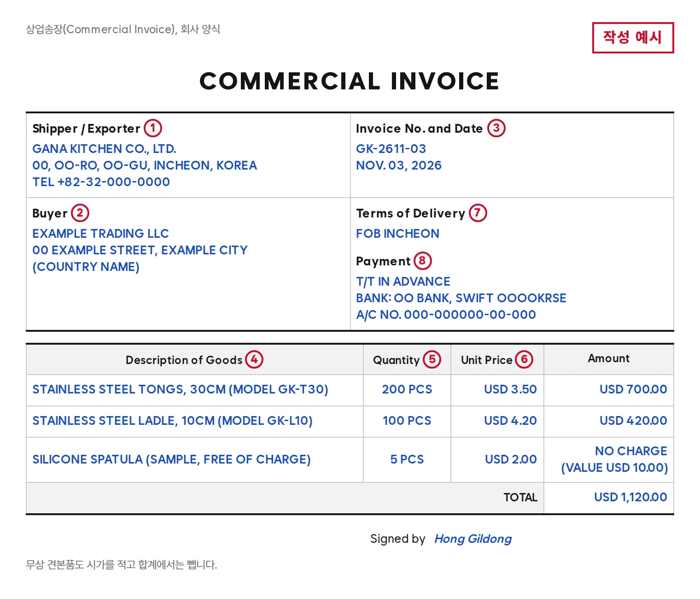Click the "T/T IN ADVANCE" payment term
The height and width of the screenshot is (599, 700).
click(x=403, y=282)
